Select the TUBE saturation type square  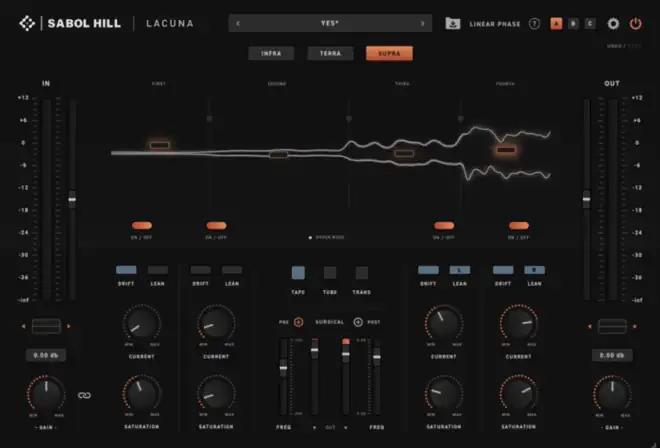point(330,272)
